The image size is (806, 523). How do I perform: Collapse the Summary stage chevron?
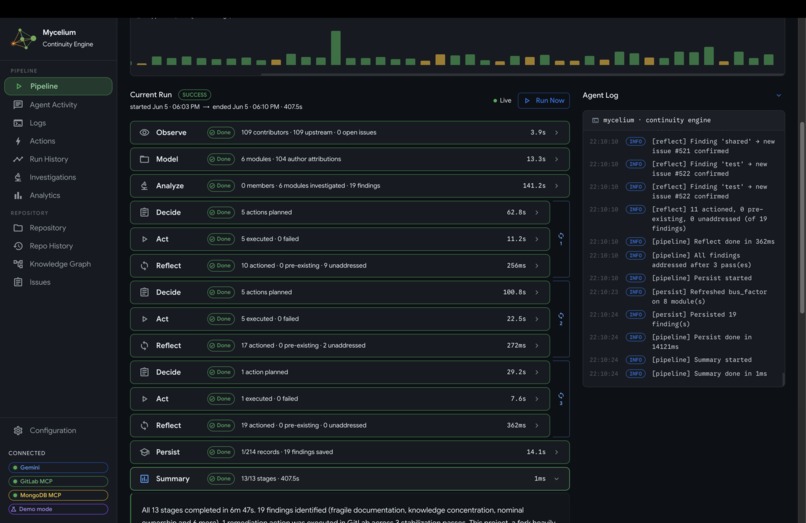(556, 479)
